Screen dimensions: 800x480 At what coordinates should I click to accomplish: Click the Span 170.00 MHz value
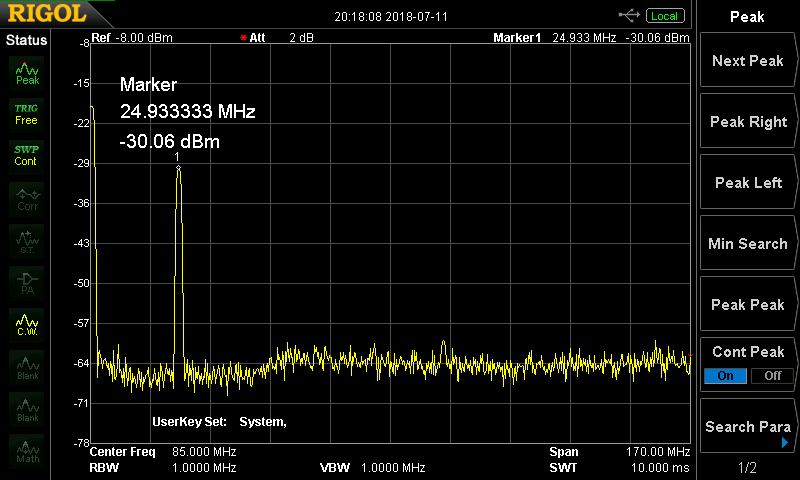click(x=658, y=451)
